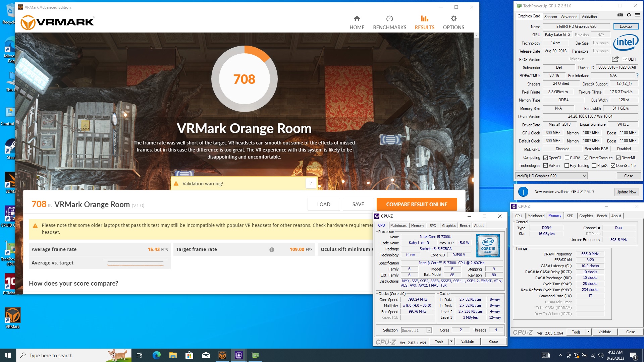Toggle OpenCL checkbox
The image size is (644, 362).
click(x=545, y=158)
